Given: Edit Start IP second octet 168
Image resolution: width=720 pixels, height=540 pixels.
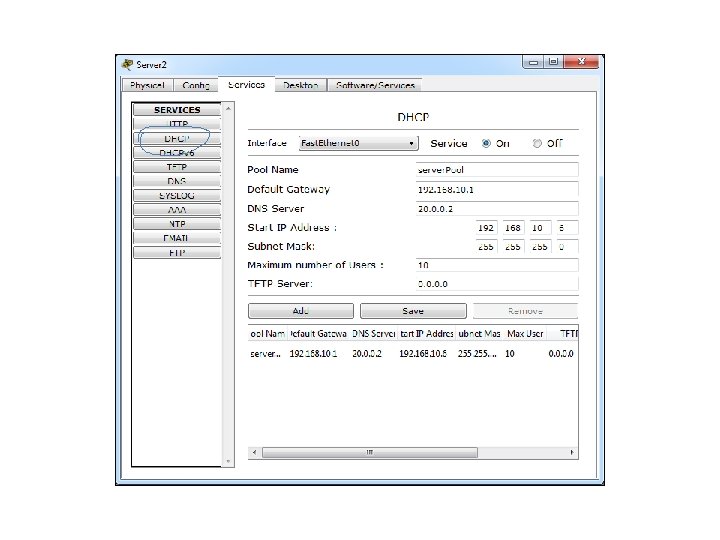Looking at the screenshot, I should (513, 228).
